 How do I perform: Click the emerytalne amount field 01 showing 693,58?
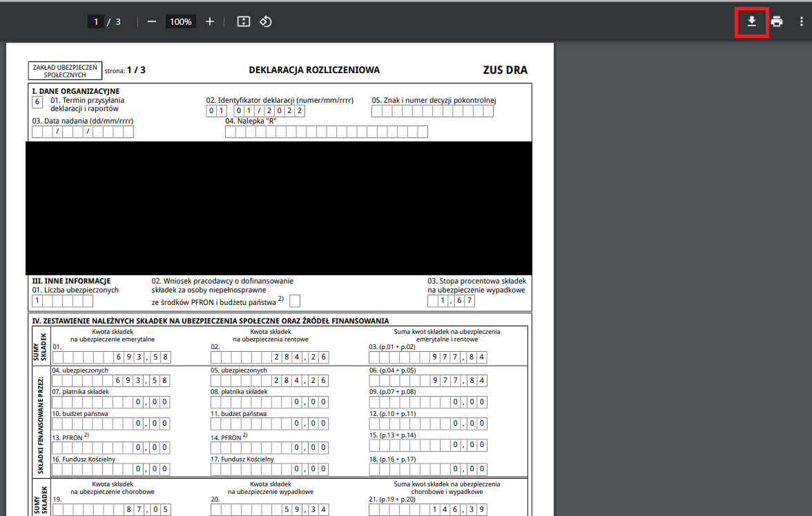111,357
